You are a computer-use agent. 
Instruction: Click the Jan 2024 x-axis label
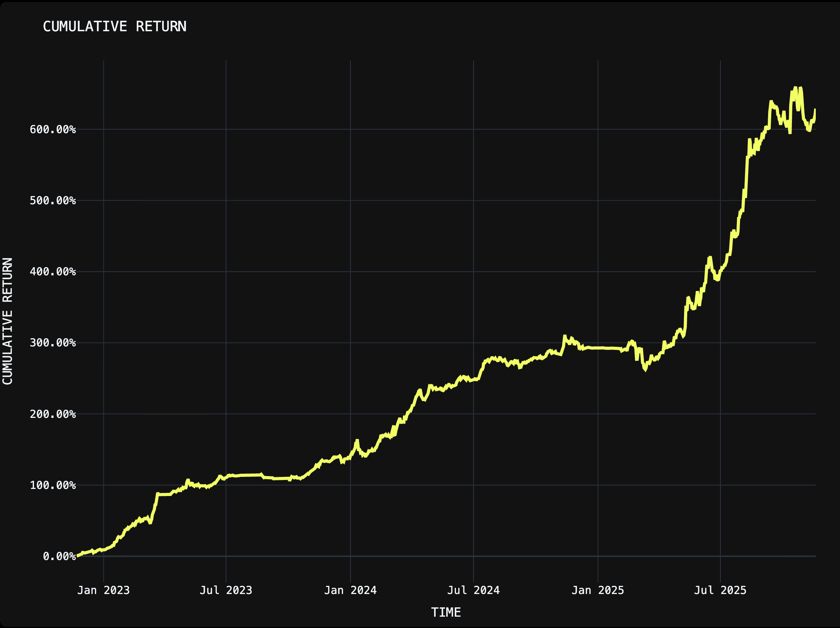click(x=350, y=590)
